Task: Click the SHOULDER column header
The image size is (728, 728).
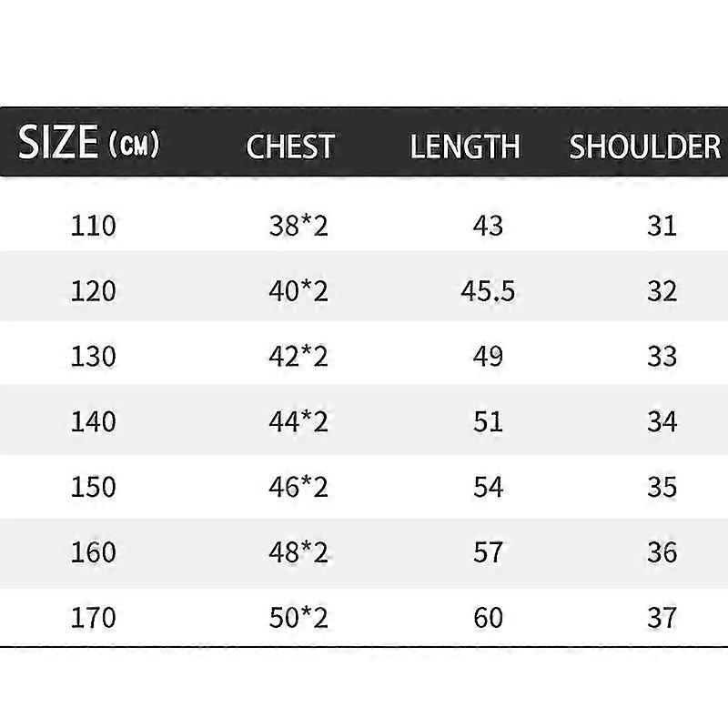Action: click(645, 147)
